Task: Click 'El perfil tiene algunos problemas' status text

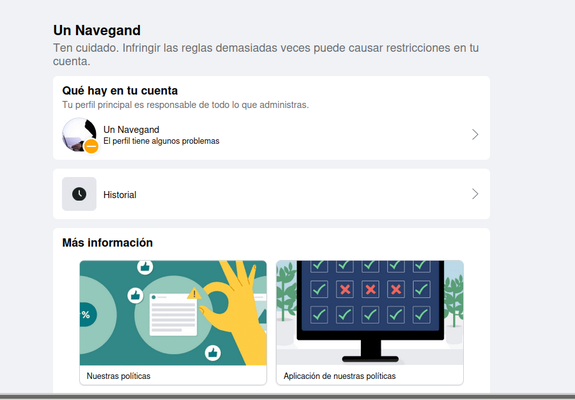Action: 161,141
